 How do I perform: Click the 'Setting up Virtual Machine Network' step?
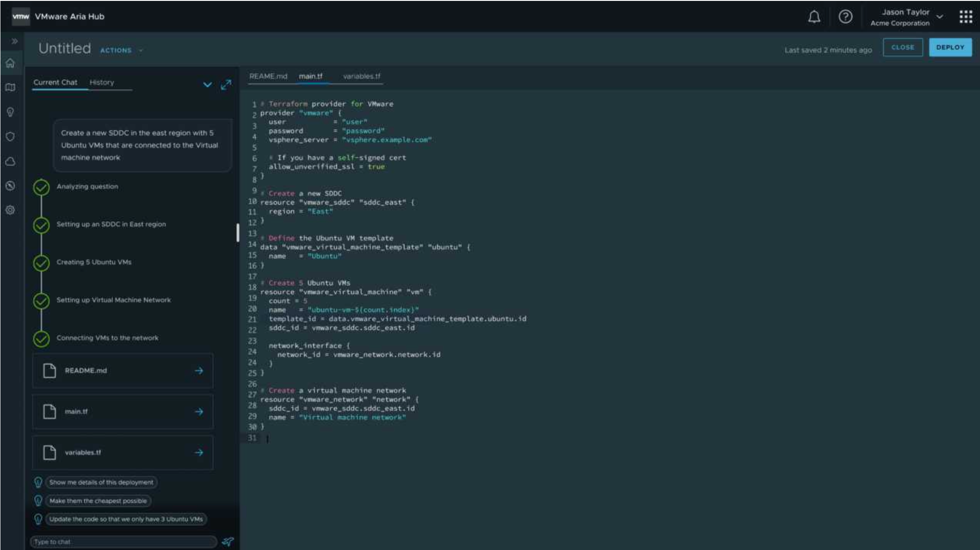pyautogui.click(x=113, y=300)
